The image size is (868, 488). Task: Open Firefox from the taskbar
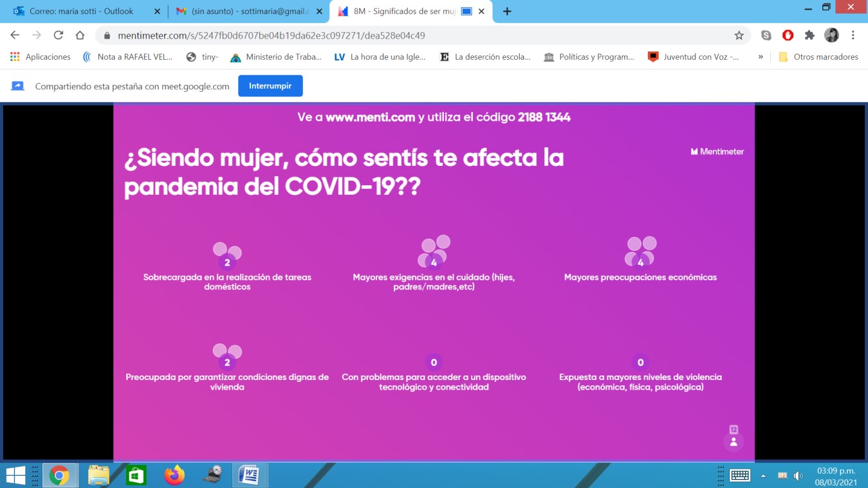[174, 475]
